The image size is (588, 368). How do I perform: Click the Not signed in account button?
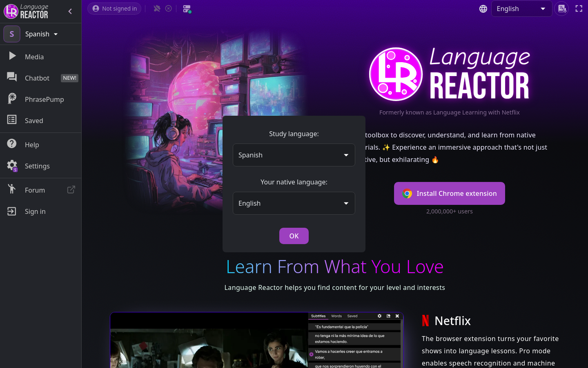(x=114, y=9)
